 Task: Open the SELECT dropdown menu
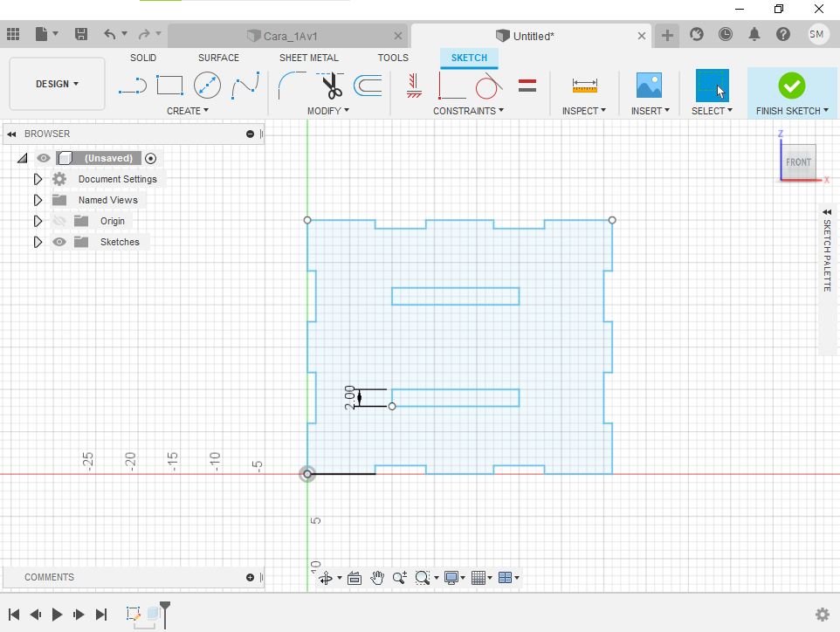click(712, 111)
